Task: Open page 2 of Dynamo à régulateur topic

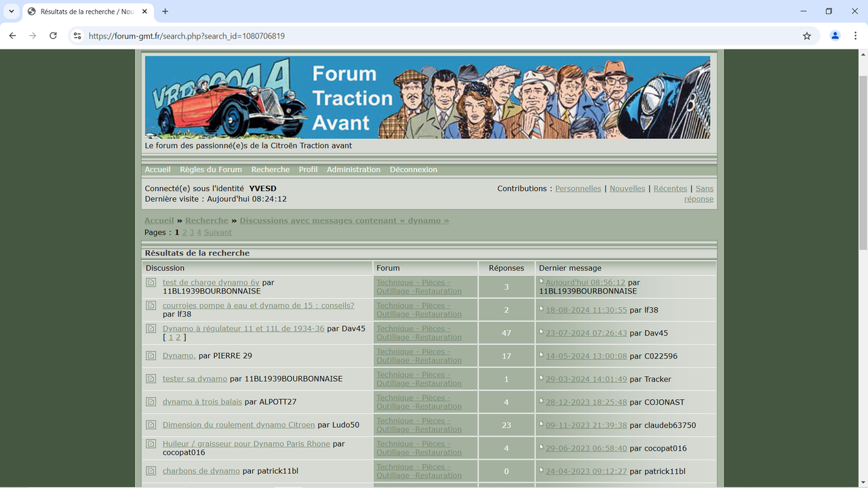Action: tap(178, 338)
